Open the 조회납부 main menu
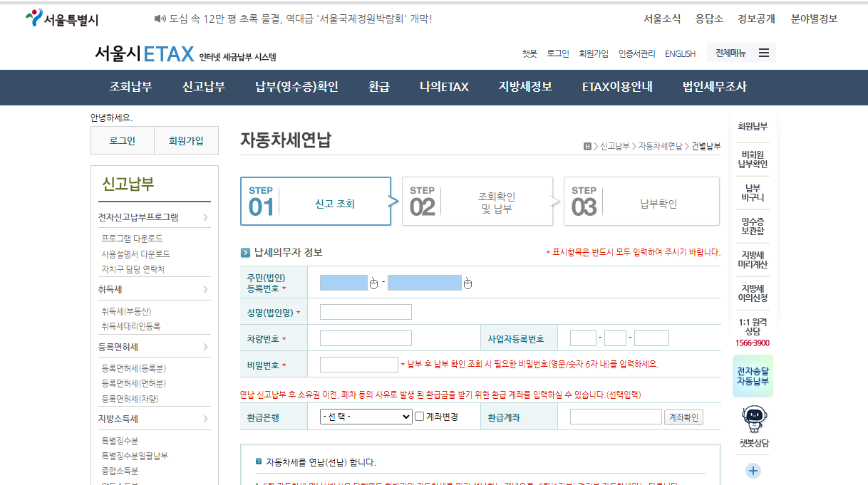The width and height of the screenshot is (868, 485). tap(130, 87)
